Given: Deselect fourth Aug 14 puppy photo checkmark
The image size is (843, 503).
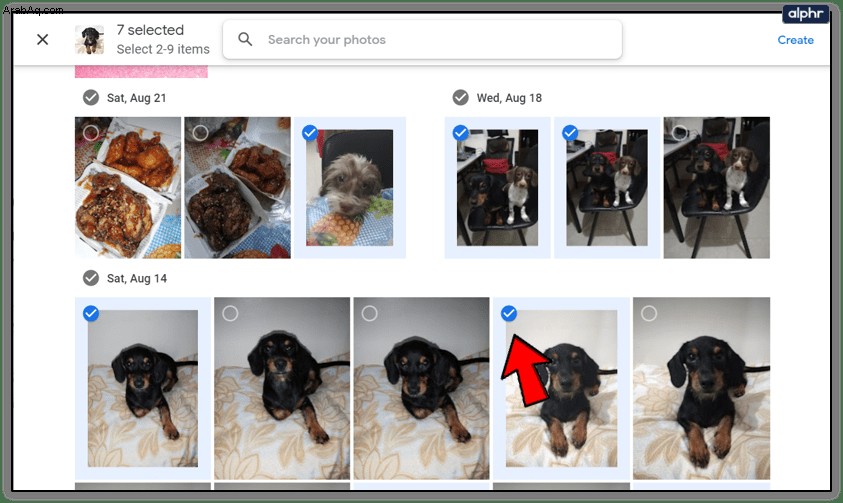Looking at the screenshot, I should (509, 313).
